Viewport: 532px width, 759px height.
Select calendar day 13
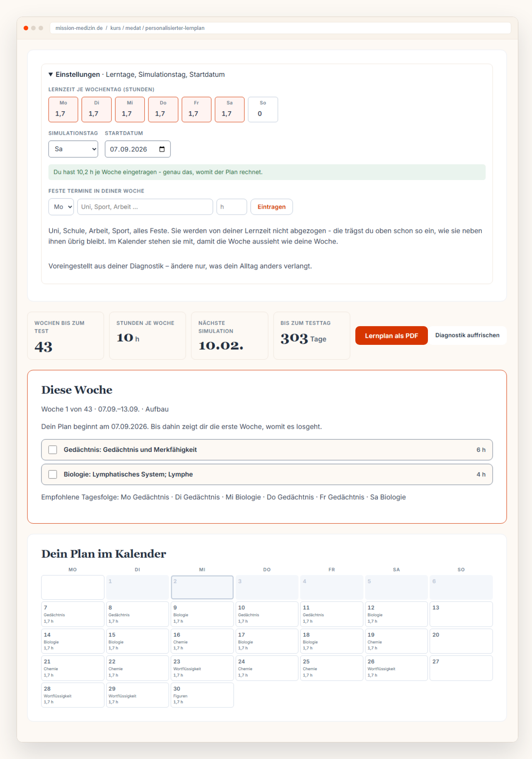(x=461, y=614)
